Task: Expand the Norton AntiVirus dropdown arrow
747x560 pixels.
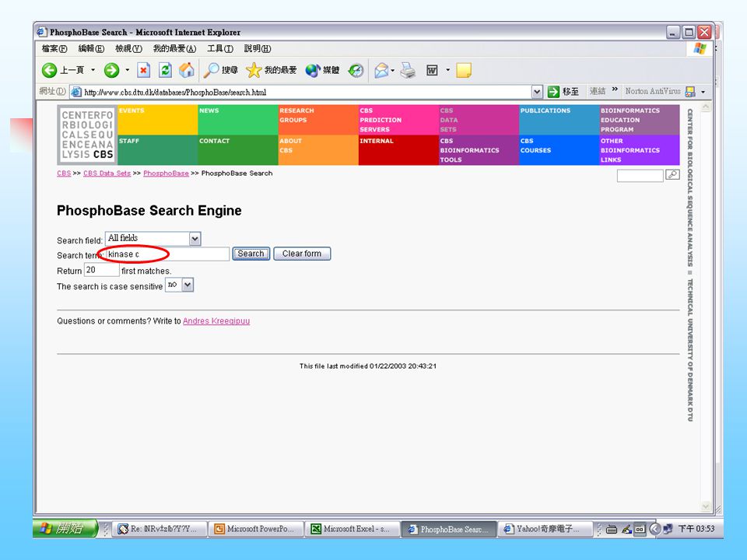Action: pyautogui.click(x=703, y=92)
